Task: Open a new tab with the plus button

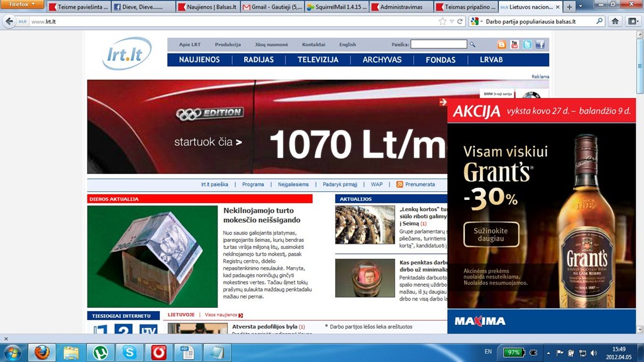Action: pyautogui.click(x=569, y=7)
